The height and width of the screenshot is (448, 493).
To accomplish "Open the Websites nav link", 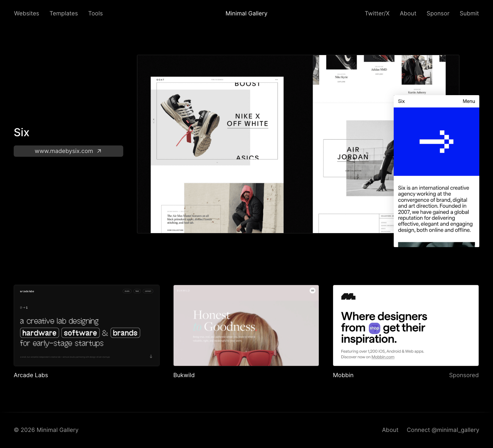I will pyautogui.click(x=26, y=13).
